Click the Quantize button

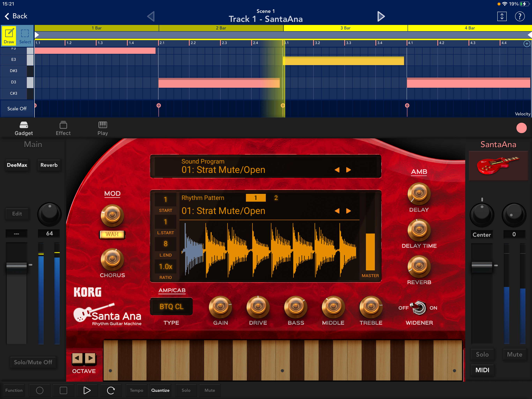160,390
